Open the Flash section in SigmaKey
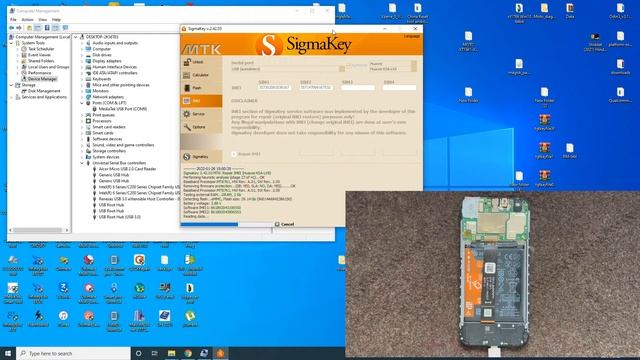The image size is (640, 360). point(201,88)
